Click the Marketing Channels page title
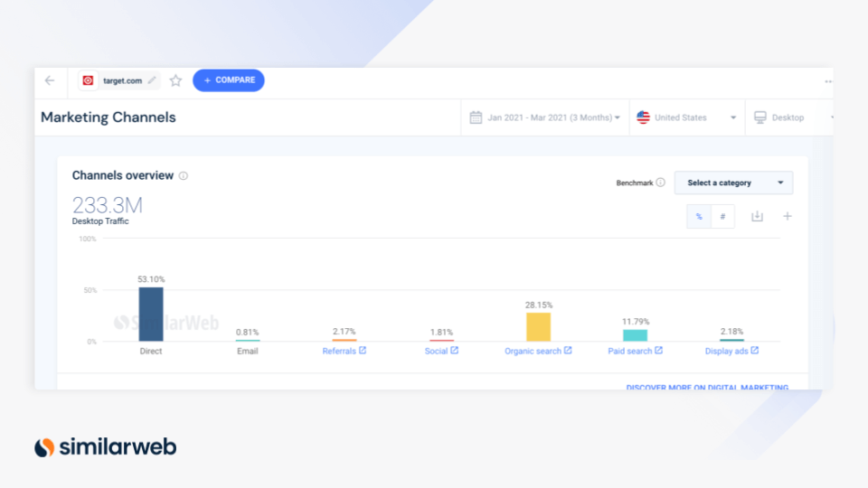This screenshot has width=868, height=488. pos(108,117)
